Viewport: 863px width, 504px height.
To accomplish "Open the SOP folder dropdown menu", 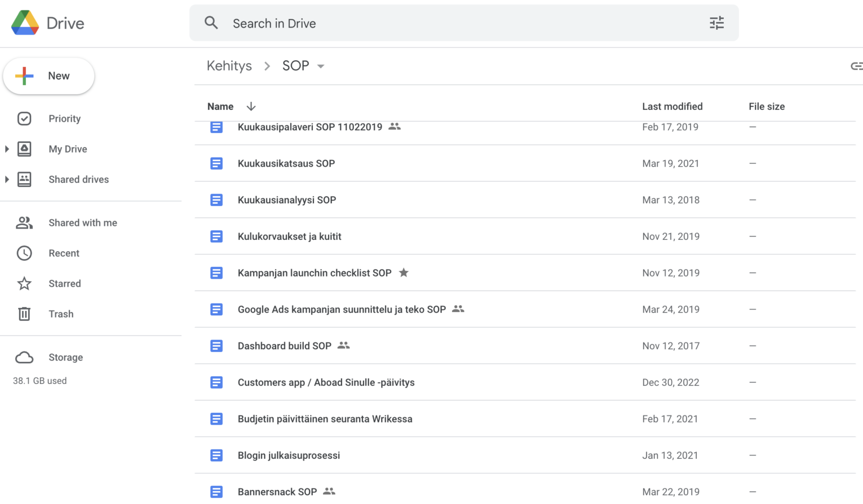I will point(321,66).
